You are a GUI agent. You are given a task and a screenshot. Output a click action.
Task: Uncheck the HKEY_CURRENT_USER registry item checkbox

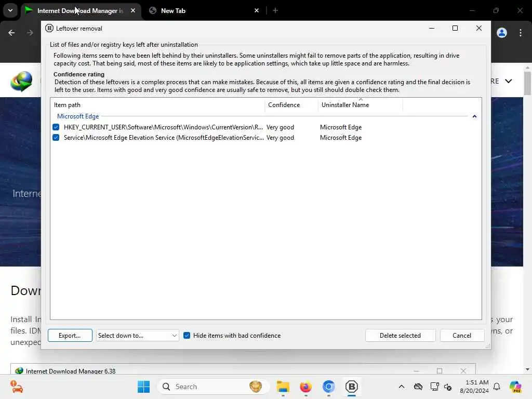(x=56, y=127)
